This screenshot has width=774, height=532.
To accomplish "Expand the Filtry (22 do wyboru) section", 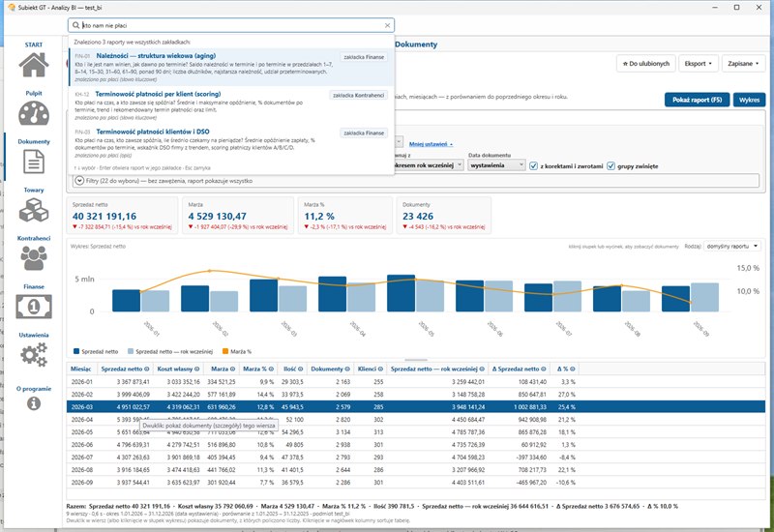I will [79, 181].
